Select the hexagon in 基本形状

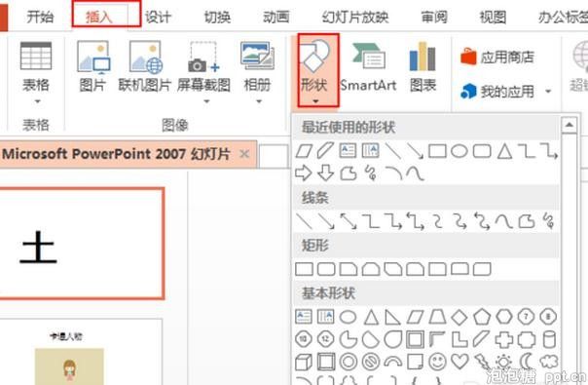point(504,317)
